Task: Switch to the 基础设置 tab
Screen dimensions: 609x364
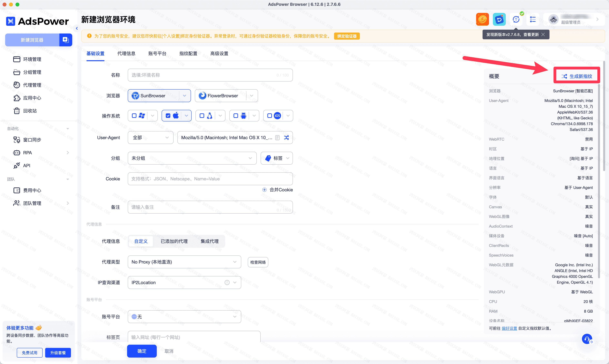Action: coord(95,53)
